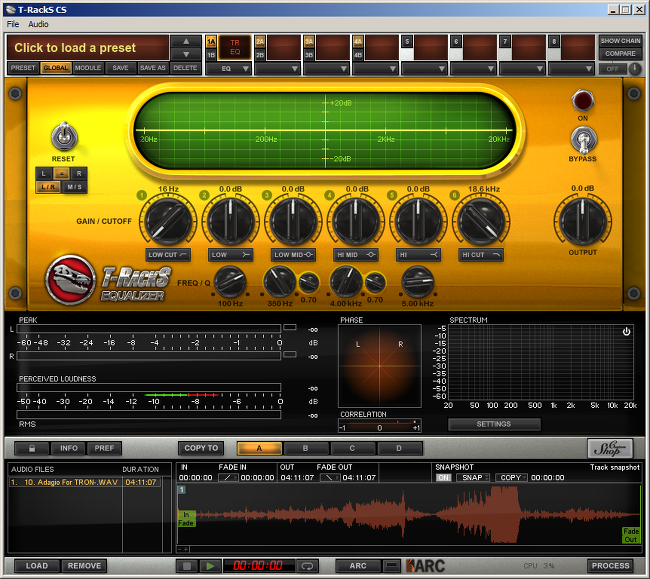This screenshot has height=579, width=650.
Task: Click band 6 number indicator
Action: (454, 195)
